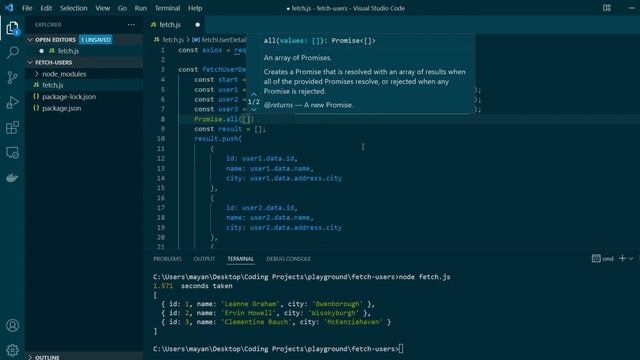Click Promise.all code on line 8
The width and height of the screenshot is (640, 360).
click(x=224, y=119)
